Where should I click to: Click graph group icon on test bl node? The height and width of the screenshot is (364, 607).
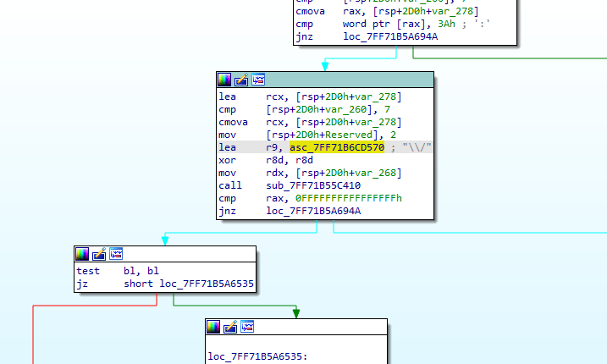point(116,253)
